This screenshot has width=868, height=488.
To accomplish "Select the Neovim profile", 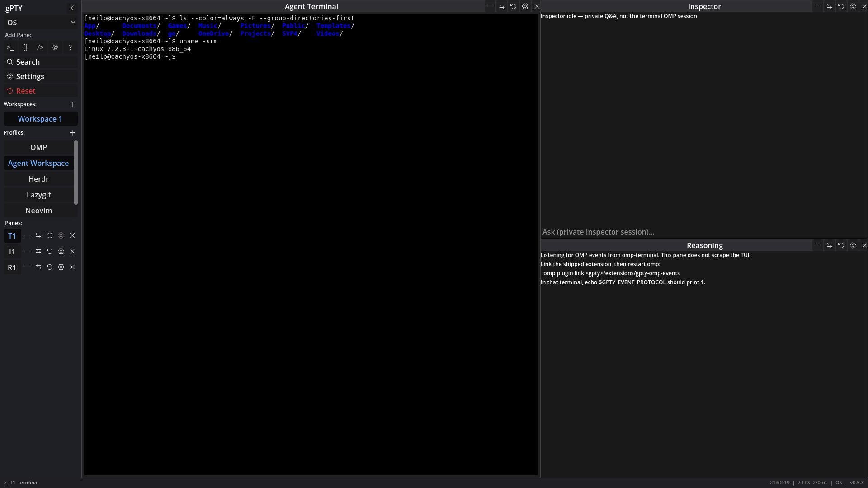I will pos(38,211).
